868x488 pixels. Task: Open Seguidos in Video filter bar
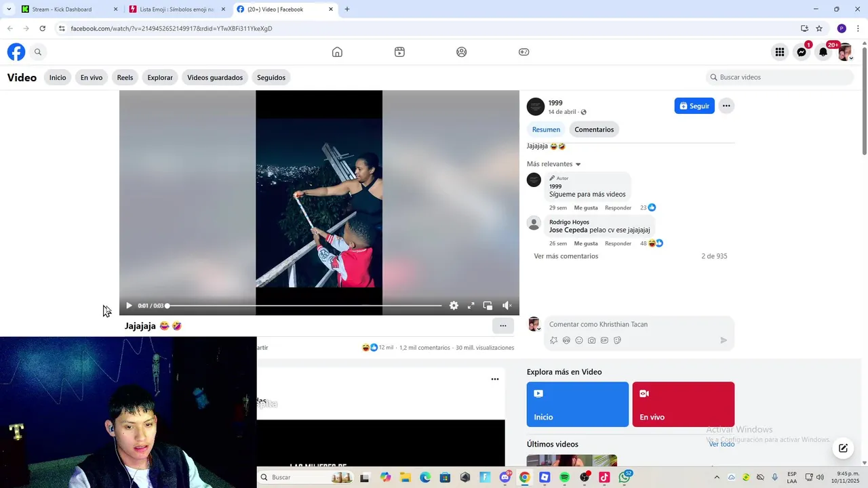271,77
